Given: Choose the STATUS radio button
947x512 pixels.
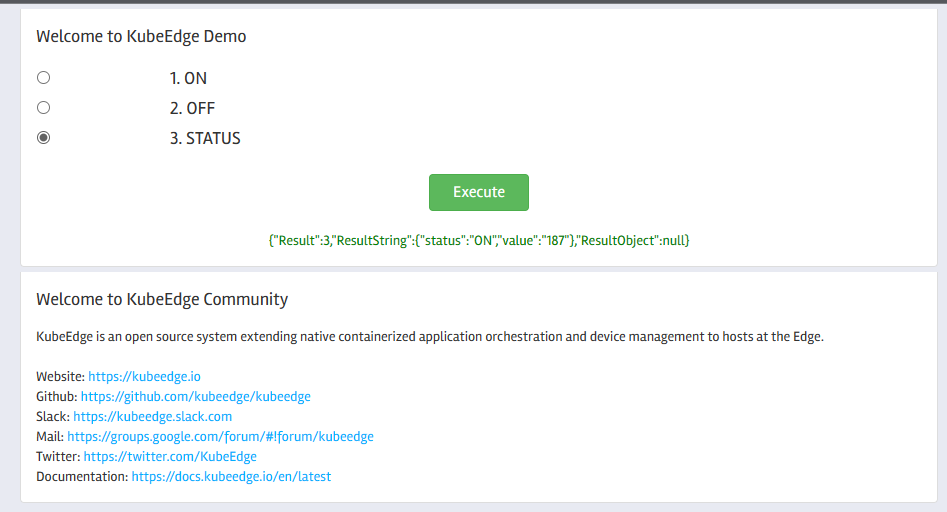Looking at the screenshot, I should [43, 138].
